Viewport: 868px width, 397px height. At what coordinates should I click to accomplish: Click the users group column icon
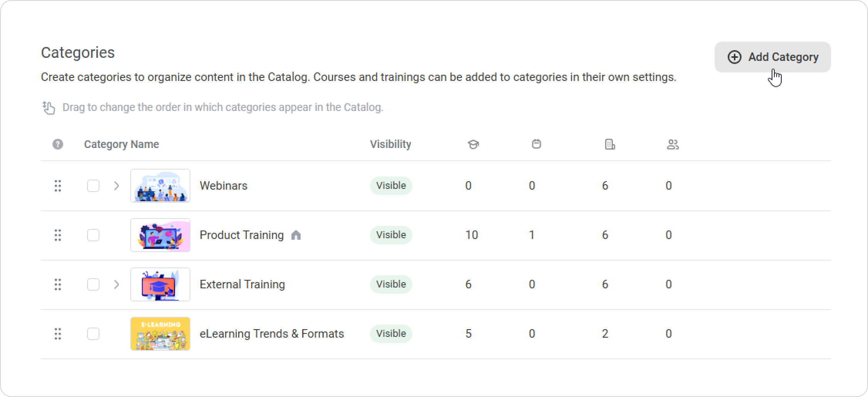[673, 145]
